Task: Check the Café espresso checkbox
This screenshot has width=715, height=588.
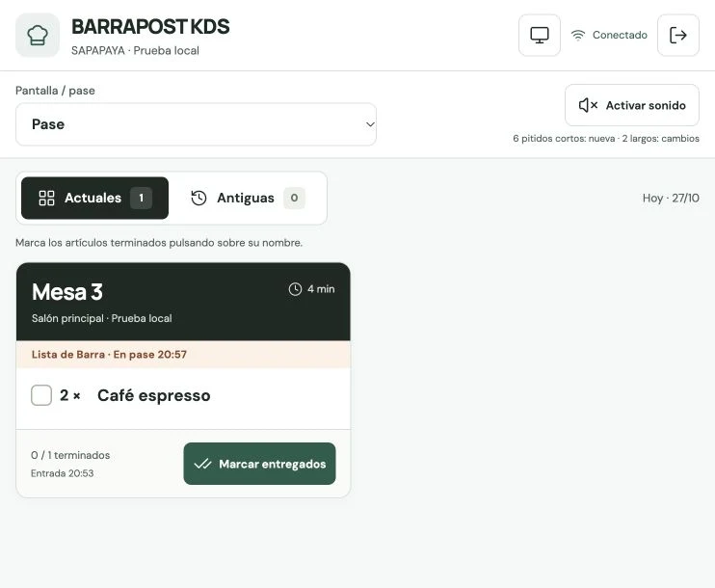Action: pyautogui.click(x=41, y=395)
